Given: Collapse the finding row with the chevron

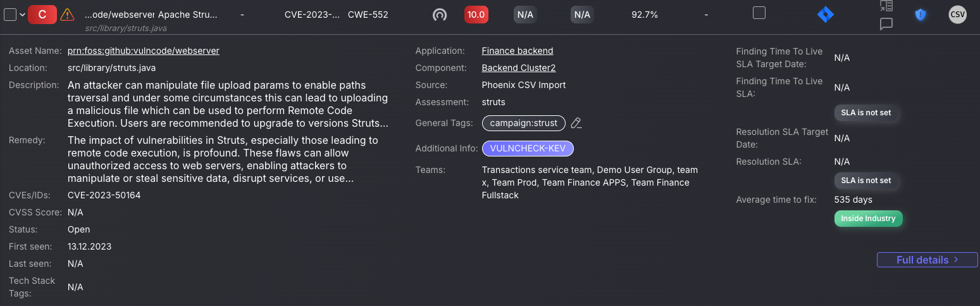Looking at the screenshot, I should (x=23, y=15).
